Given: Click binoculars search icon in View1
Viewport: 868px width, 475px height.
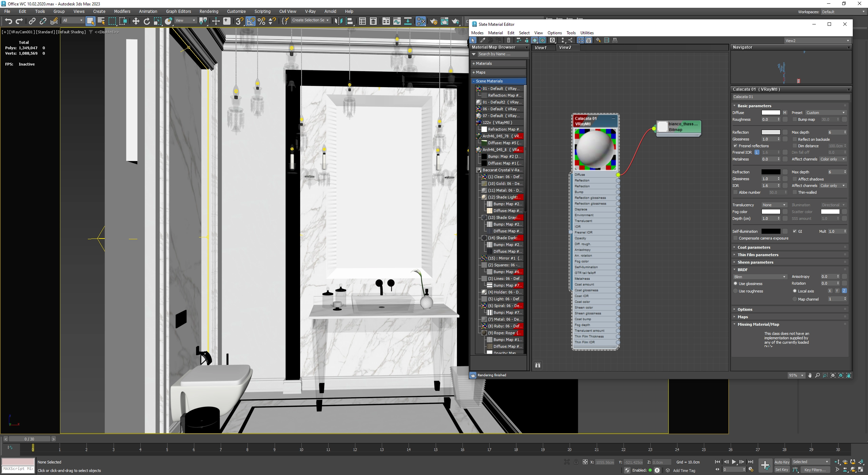Looking at the screenshot, I should click(538, 365).
